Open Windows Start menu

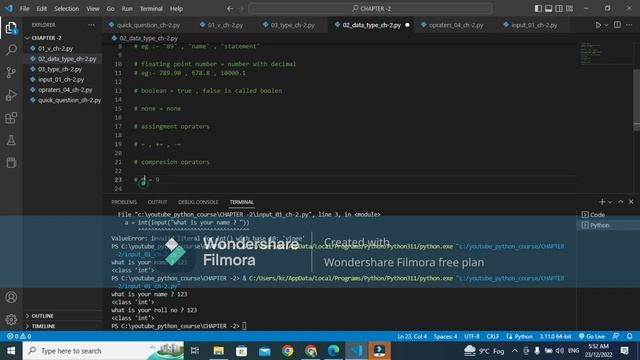[11, 351]
